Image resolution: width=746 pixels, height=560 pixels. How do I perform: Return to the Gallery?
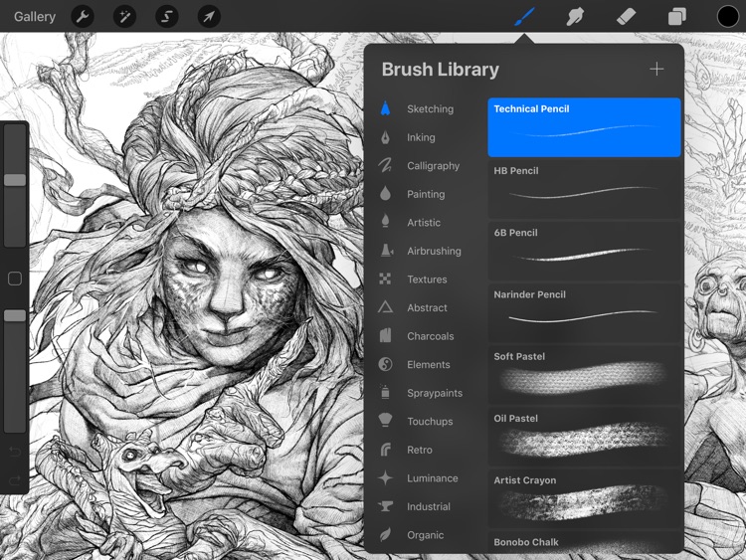coord(35,17)
